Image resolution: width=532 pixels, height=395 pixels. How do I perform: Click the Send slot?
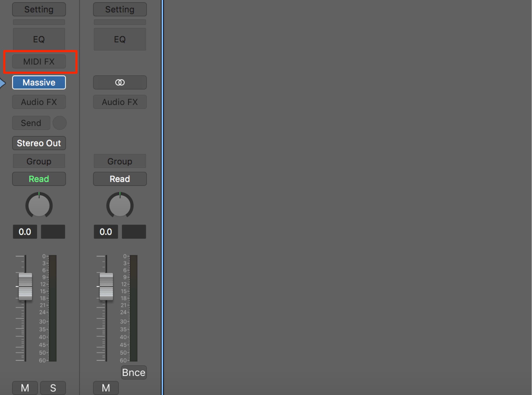[x=31, y=123]
